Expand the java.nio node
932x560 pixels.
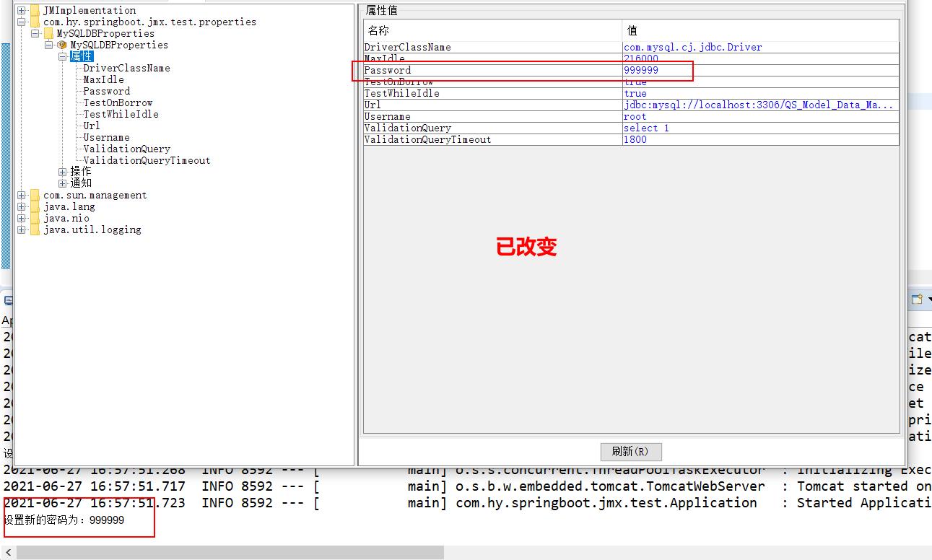pos(22,219)
